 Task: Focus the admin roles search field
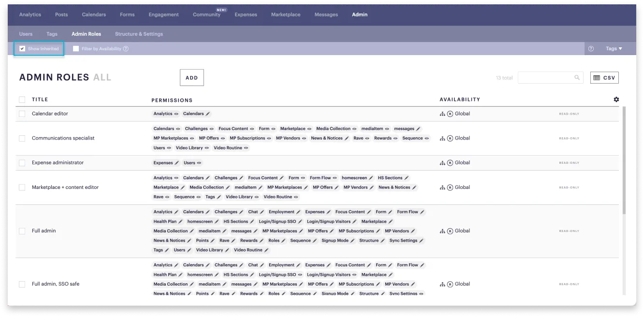click(x=550, y=77)
